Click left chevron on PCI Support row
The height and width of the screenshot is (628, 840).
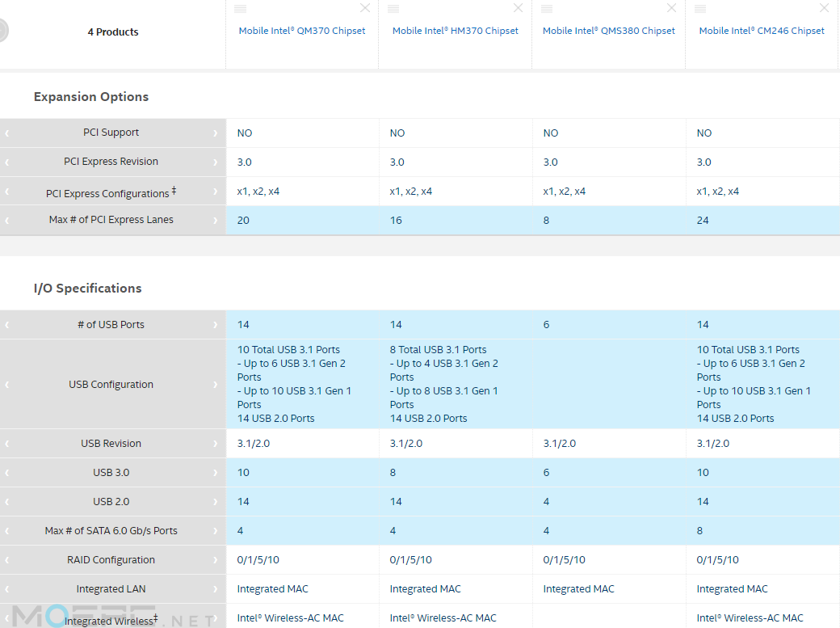(x=7, y=133)
